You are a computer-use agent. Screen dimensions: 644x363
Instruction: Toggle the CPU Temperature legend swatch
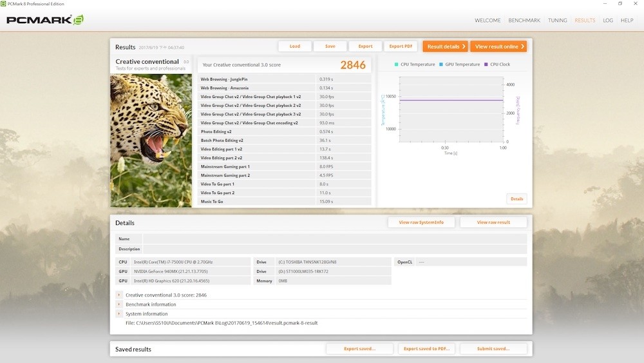[397, 64]
